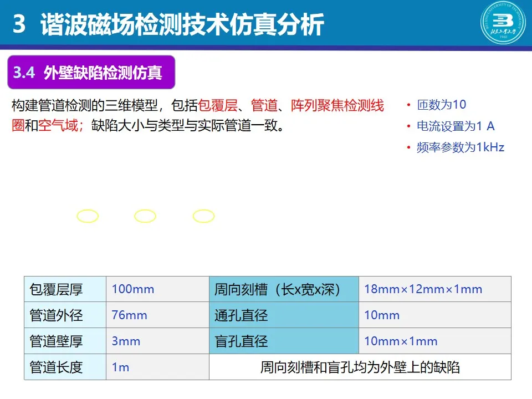This screenshot has height=399, width=532.
Task: Click the purple 3.4 外壁缺陷检测仿真 heading box
Action: click(x=91, y=73)
